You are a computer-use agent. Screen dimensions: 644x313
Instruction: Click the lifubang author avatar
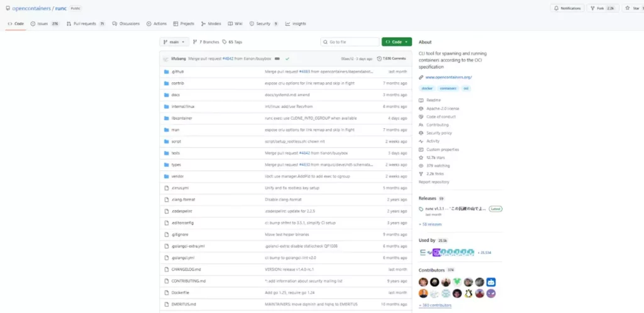point(166,58)
